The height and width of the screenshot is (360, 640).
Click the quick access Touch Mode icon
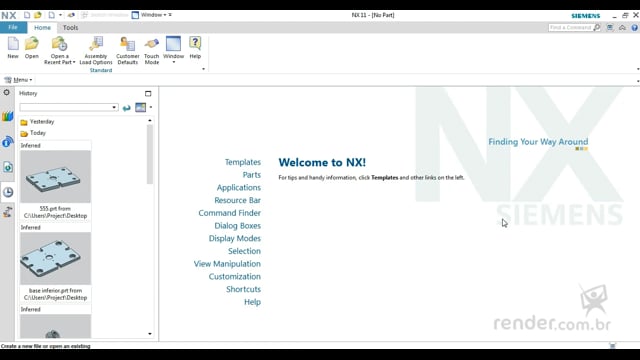pos(71,15)
